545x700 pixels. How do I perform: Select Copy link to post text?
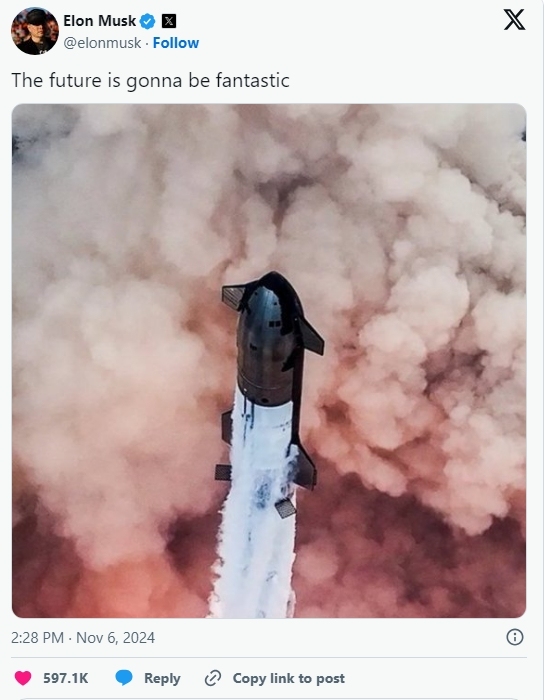click(x=289, y=678)
